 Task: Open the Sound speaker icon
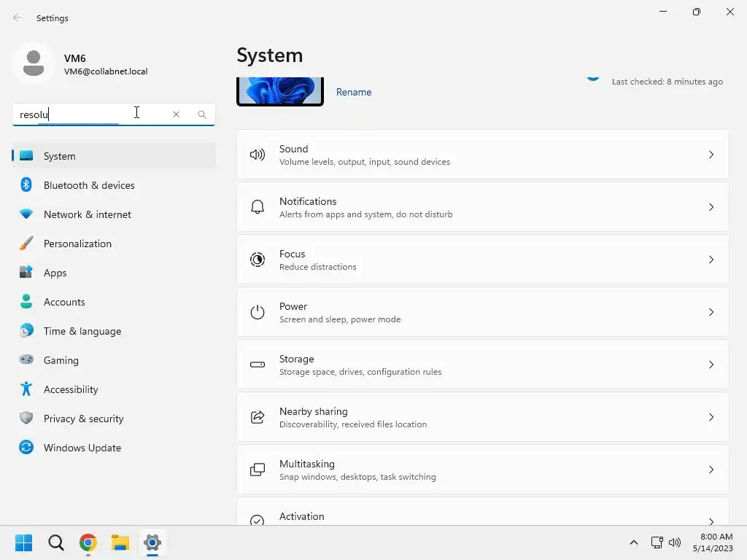pyautogui.click(x=258, y=155)
